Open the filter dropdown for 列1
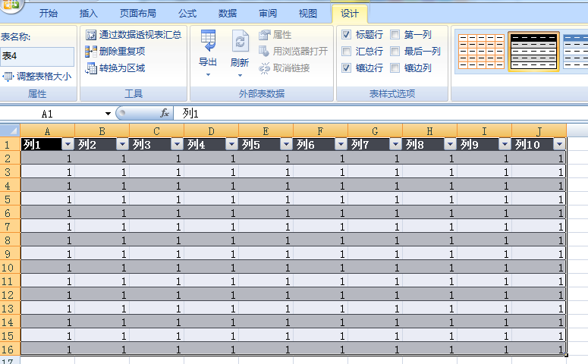Viewport: 588px width, 364px height. click(x=68, y=144)
